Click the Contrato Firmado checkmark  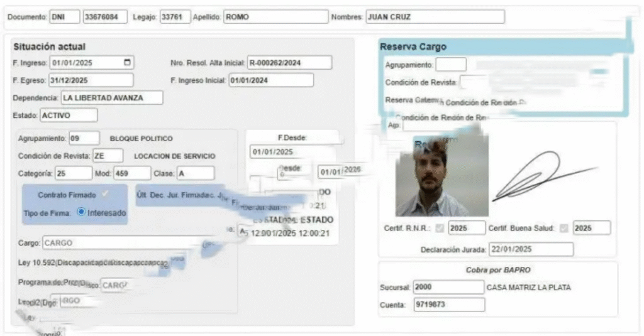[x=105, y=194]
